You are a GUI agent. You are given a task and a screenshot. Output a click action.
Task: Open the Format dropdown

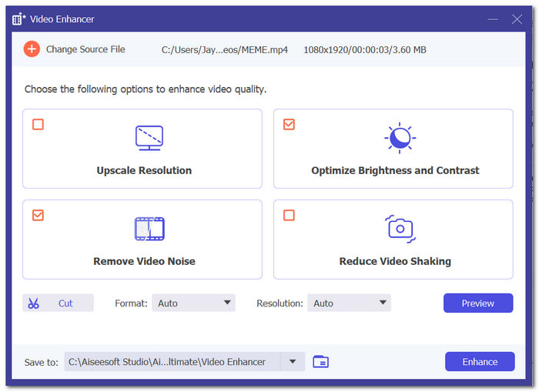(x=193, y=303)
